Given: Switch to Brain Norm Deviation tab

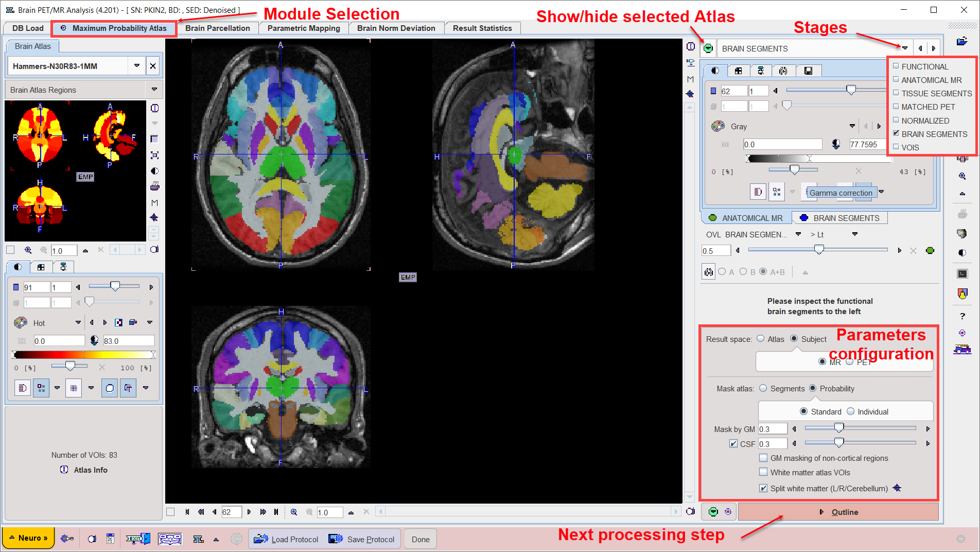Looking at the screenshot, I should (x=396, y=28).
